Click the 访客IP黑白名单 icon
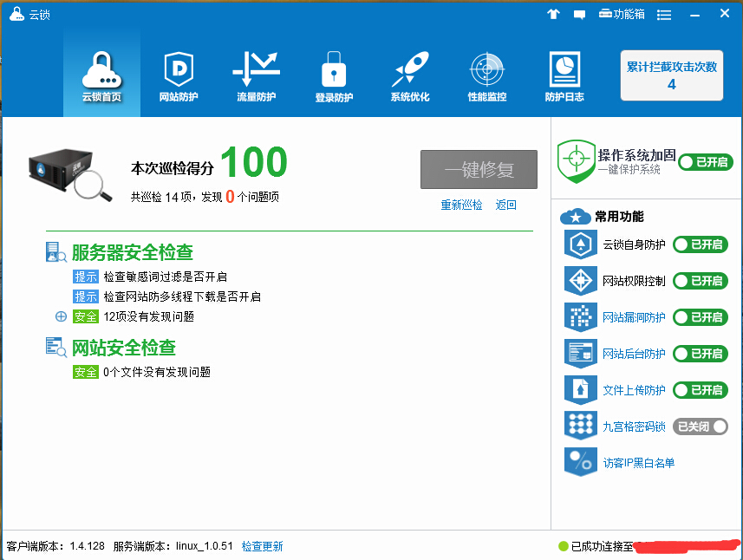 pyautogui.click(x=580, y=462)
